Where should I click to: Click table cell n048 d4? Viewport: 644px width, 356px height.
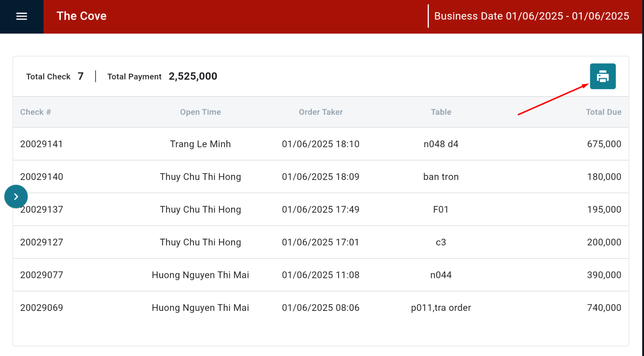[x=441, y=144]
